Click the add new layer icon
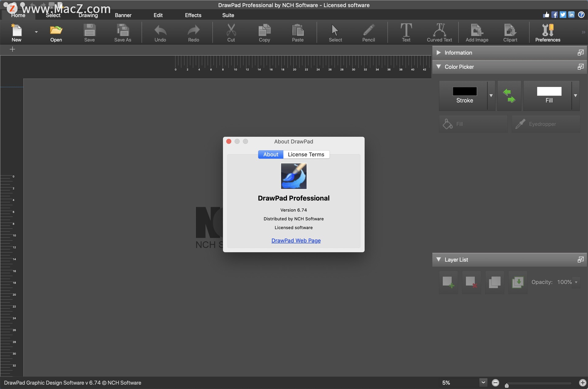The width and height of the screenshot is (588, 389). click(448, 282)
